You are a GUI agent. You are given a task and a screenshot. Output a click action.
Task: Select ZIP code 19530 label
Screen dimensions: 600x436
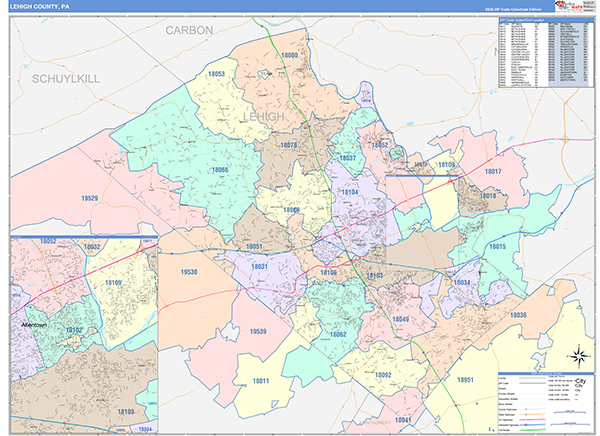click(x=189, y=272)
